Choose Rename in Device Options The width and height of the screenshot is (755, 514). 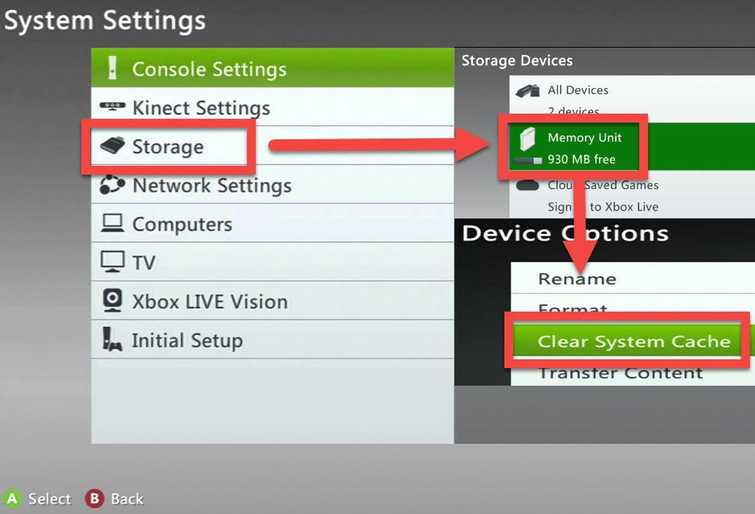point(633,278)
